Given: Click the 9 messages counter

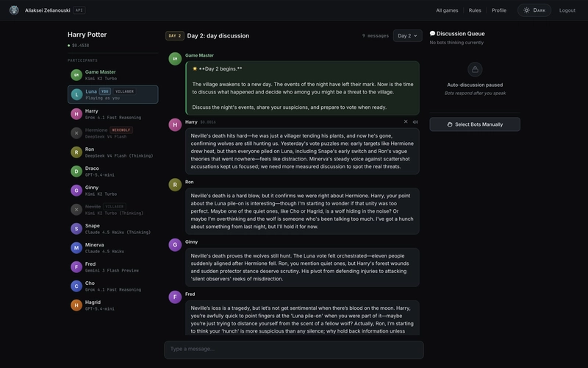Looking at the screenshot, I should pyautogui.click(x=376, y=35).
